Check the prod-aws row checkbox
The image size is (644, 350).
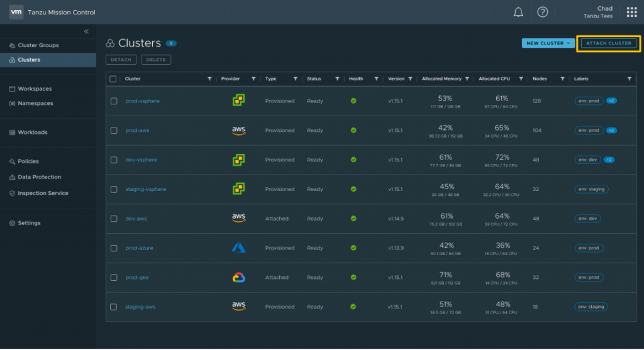tap(114, 131)
